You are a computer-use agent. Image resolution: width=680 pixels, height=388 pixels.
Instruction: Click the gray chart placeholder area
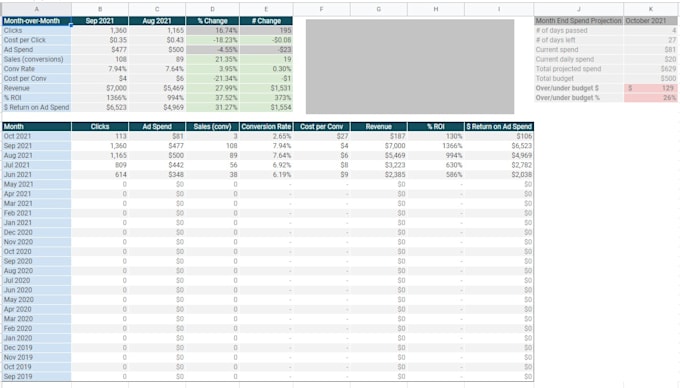[410, 66]
